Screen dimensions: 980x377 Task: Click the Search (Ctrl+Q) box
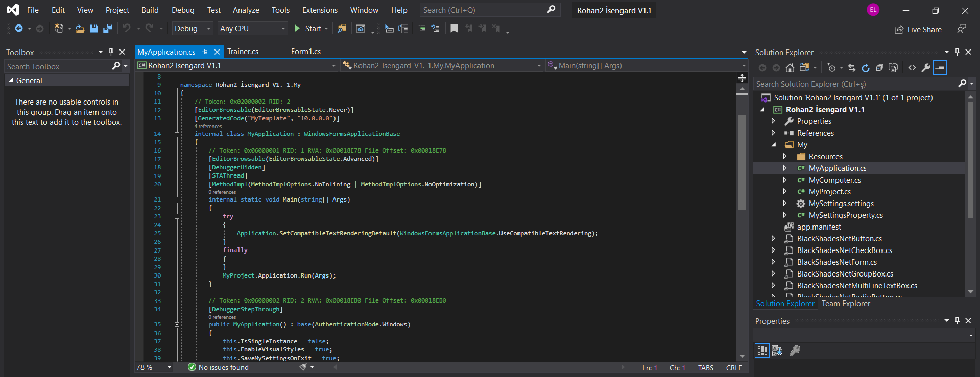click(490, 10)
